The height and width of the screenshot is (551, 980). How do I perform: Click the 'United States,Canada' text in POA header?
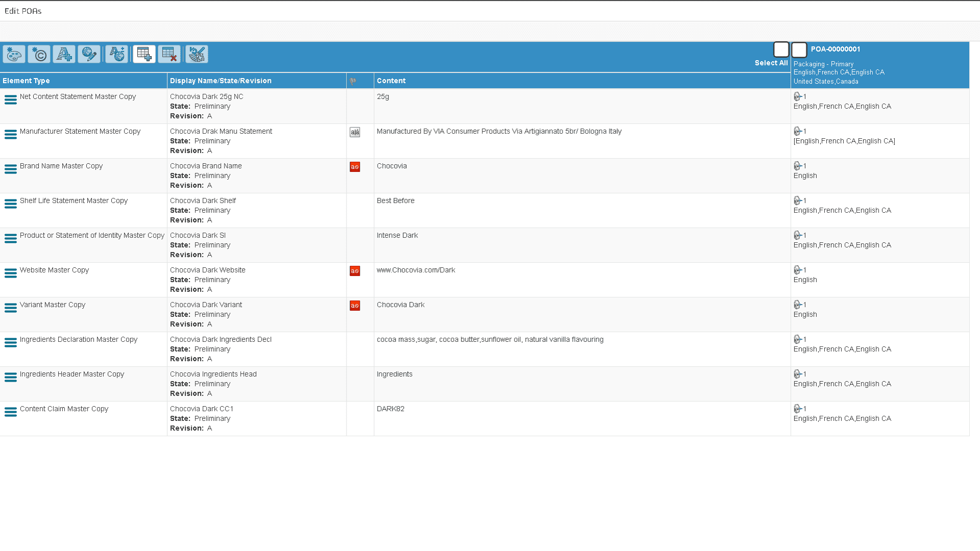(826, 81)
